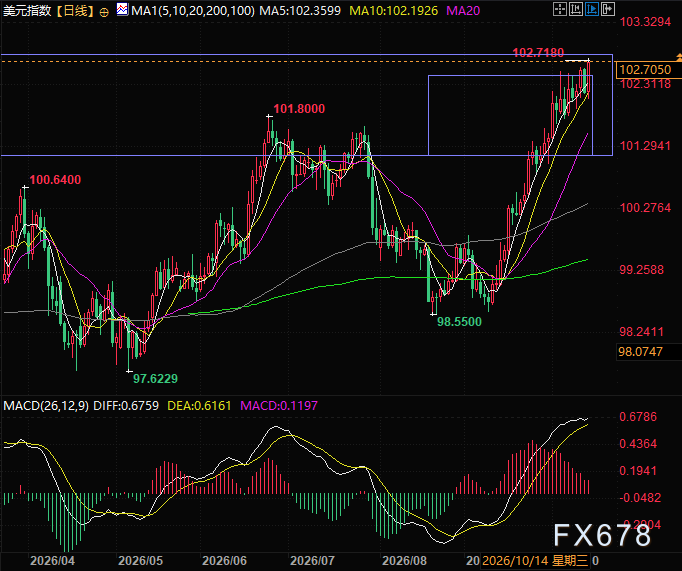
Task: Click the 2026/06 date axis label
Action: click(224, 561)
